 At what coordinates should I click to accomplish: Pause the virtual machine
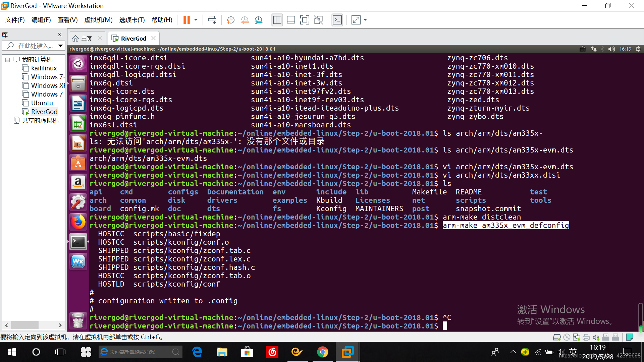(x=186, y=20)
